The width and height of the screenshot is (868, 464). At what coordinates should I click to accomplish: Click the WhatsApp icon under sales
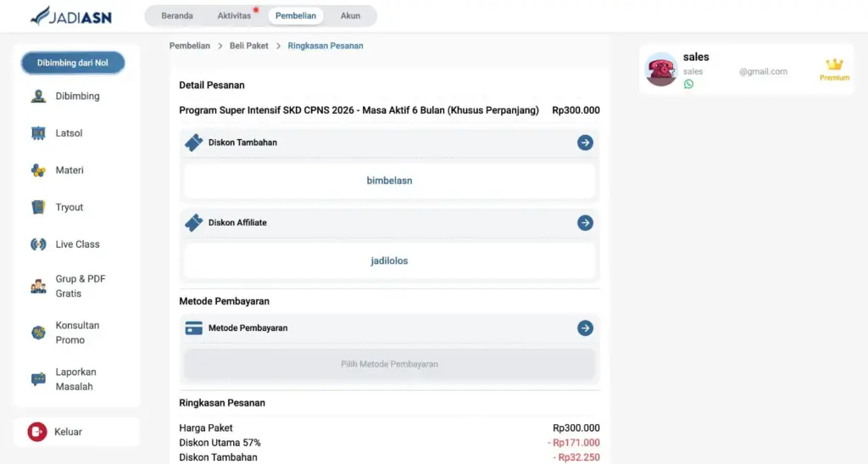688,84
